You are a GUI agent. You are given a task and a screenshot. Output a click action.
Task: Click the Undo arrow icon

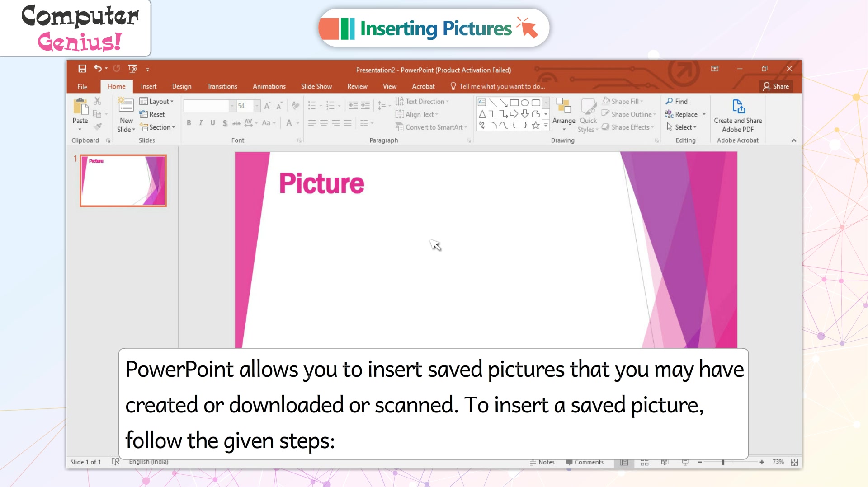click(x=98, y=68)
